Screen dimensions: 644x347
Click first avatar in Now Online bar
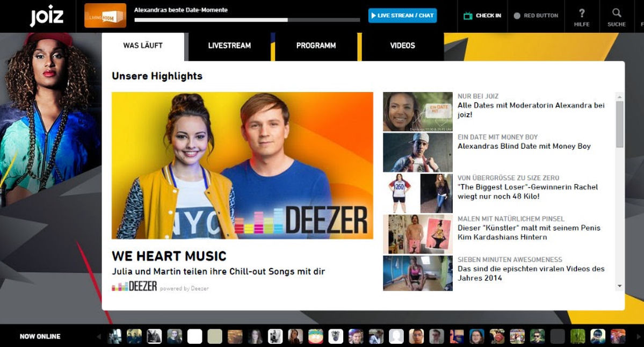[x=114, y=336]
